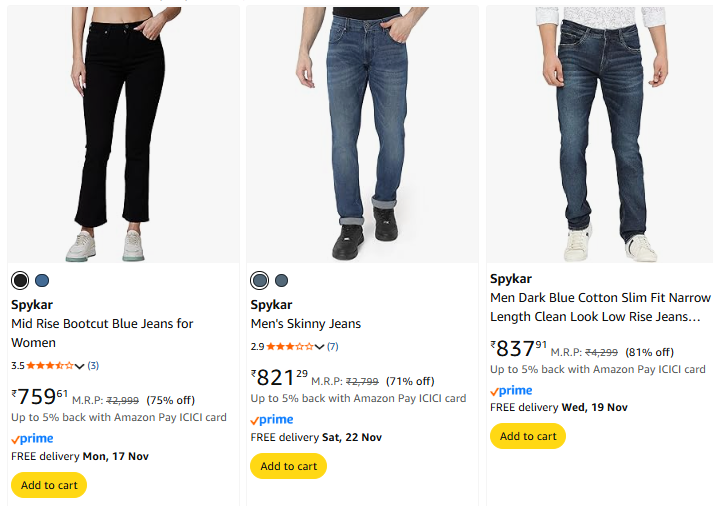Open Men Dark Blue Cotton Slim Fit title
The width and height of the screenshot is (713, 506).
point(600,307)
